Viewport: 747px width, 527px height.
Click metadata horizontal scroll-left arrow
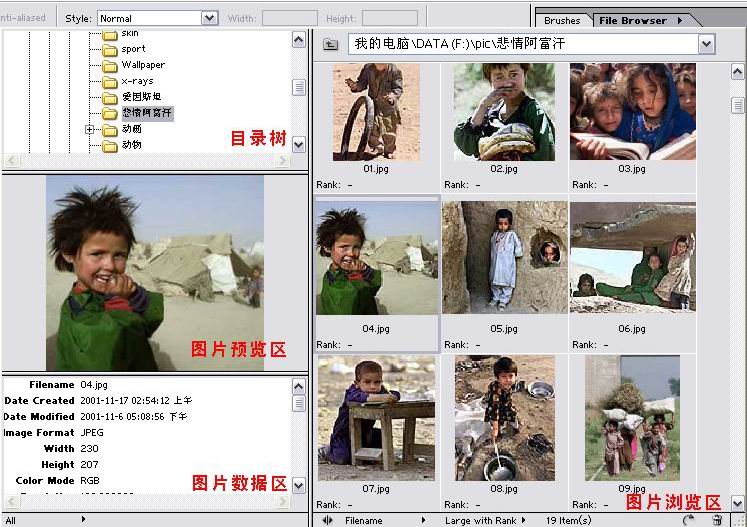point(12,502)
